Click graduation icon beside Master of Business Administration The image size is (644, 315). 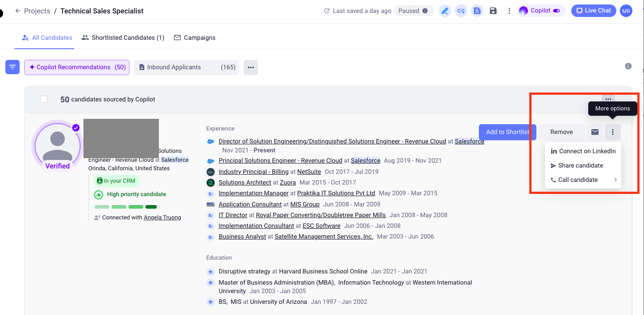pos(211,283)
